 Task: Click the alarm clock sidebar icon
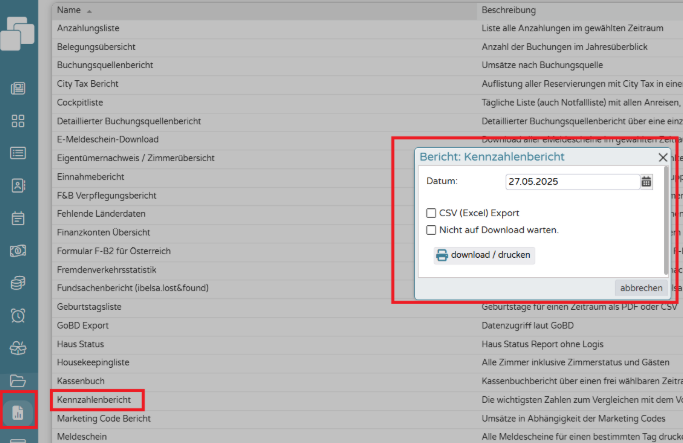18,315
